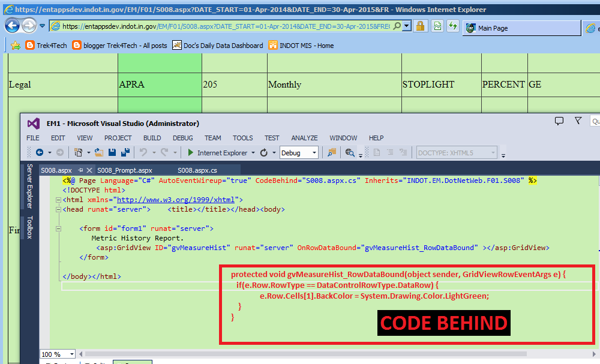Click the compatibility view broken-page icon
The height and width of the screenshot is (364, 600).
437,26
